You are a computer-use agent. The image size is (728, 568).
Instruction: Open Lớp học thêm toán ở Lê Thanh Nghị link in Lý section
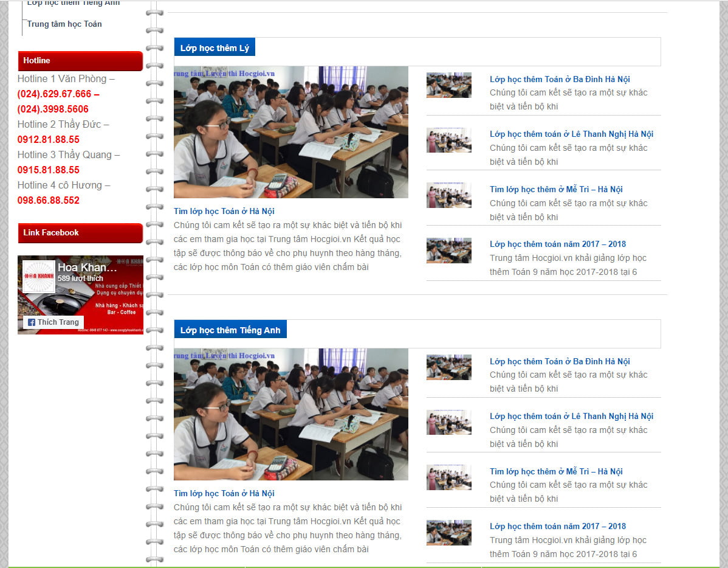pyautogui.click(x=572, y=134)
